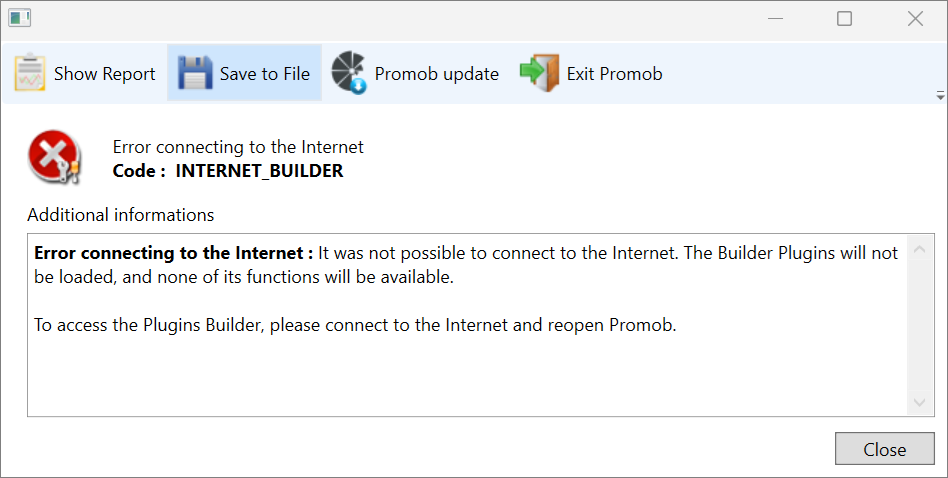The width and height of the screenshot is (948, 478).
Task: Click the application icon in title bar
Action: click(x=20, y=18)
